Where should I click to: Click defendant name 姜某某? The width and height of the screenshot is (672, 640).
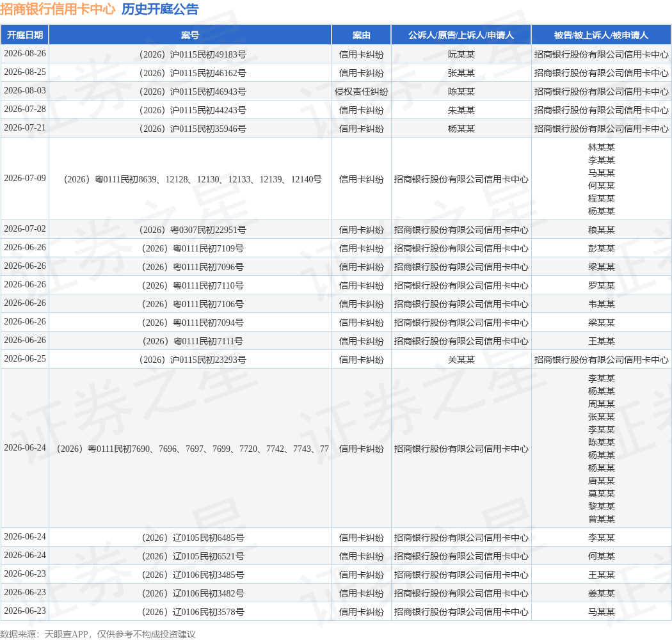602,593
